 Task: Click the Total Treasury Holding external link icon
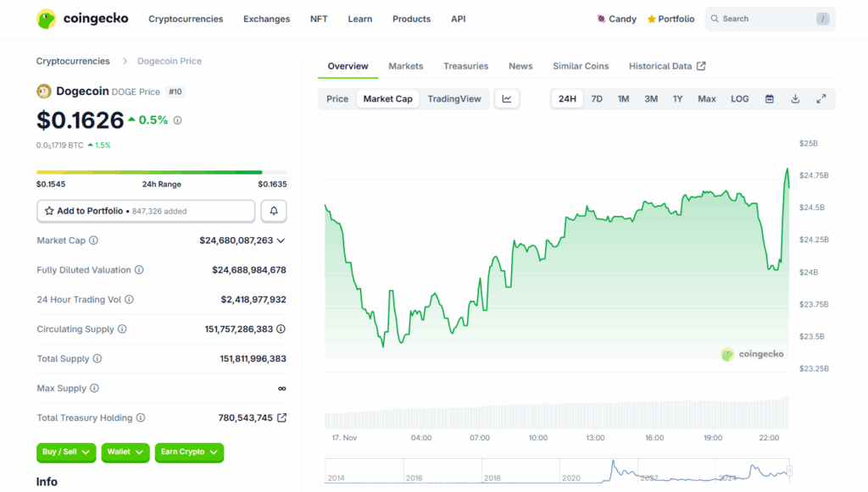tap(281, 417)
